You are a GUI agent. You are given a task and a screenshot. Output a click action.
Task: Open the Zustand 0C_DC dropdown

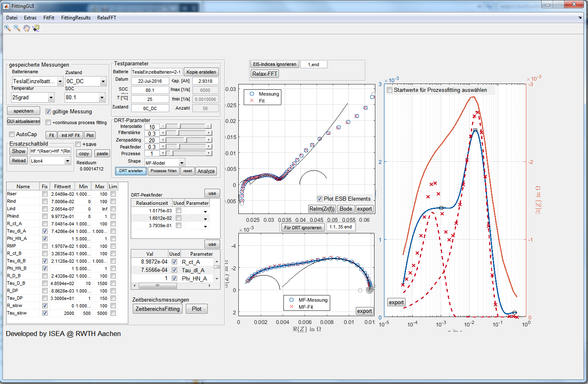pos(103,82)
